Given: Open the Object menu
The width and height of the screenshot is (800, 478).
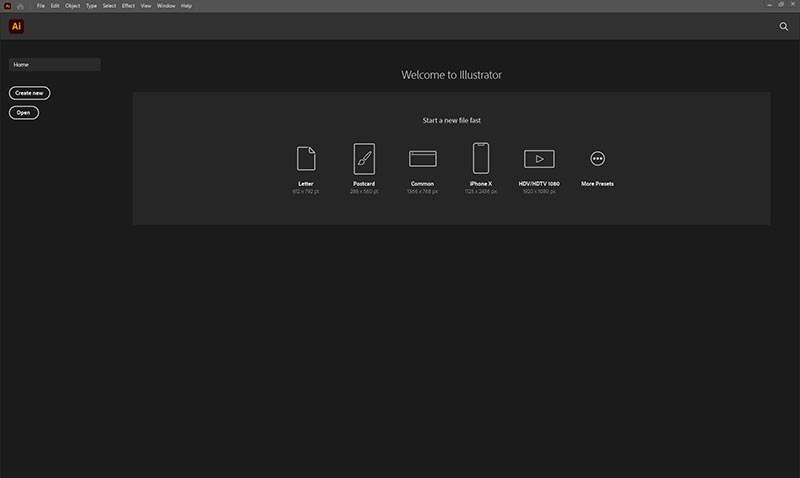Looking at the screenshot, I should click(x=72, y=6).
